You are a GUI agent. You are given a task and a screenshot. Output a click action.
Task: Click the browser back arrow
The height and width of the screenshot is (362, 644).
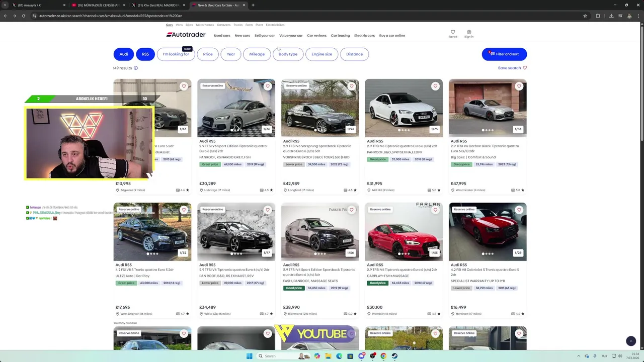pyautogui.click(x=5, y=16)
